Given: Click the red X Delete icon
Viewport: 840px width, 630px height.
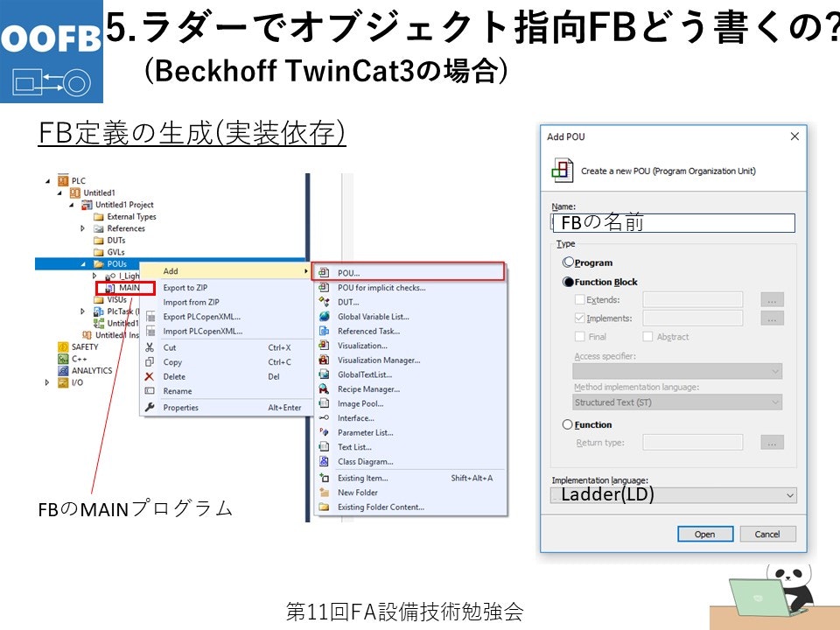Looking at the screenshot, I should coord(150,376).
